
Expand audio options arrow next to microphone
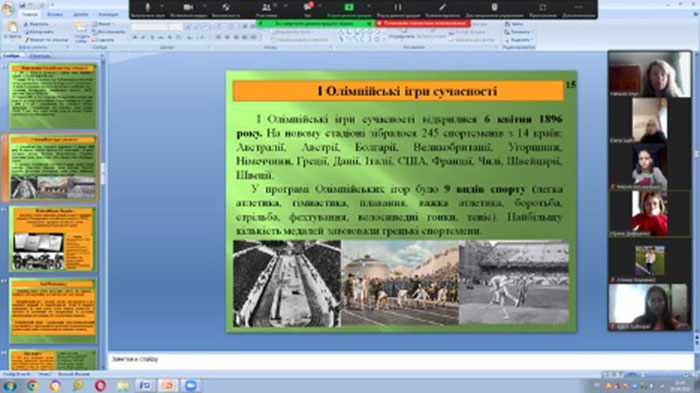(x=162, y=6)
